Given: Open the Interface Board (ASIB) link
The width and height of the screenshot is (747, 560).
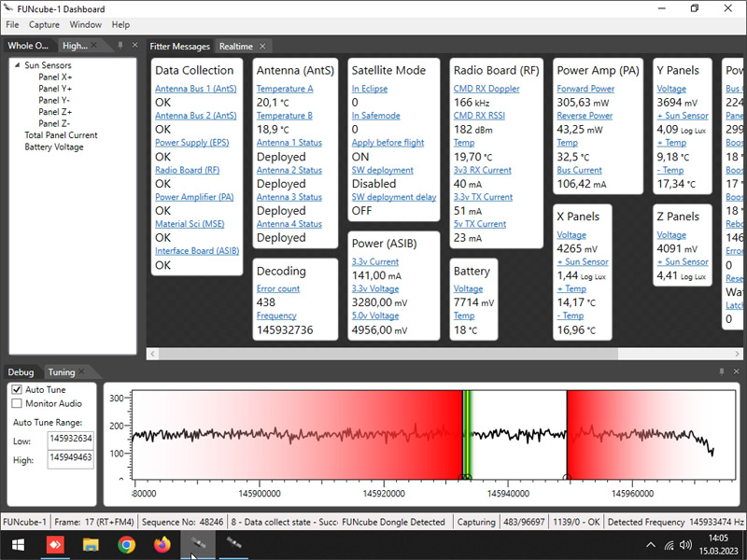Looking at the screenshot, I should pyautogui.click(x=197, y=250).
